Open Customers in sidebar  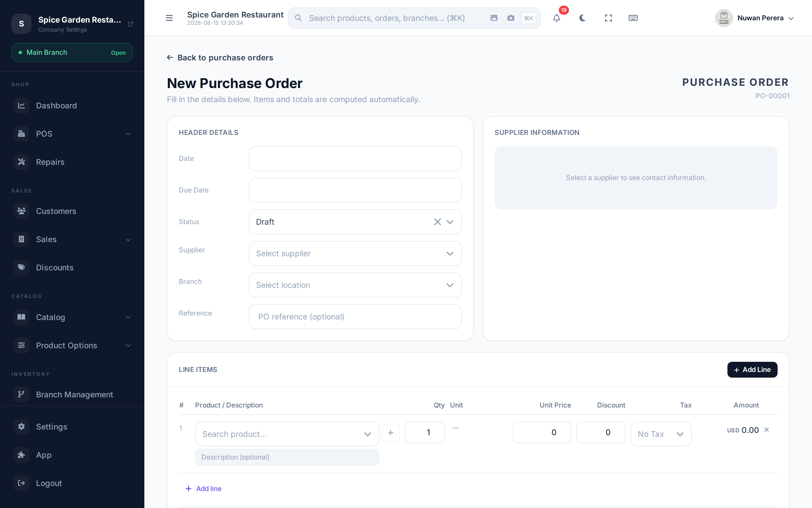pos(72,211)
